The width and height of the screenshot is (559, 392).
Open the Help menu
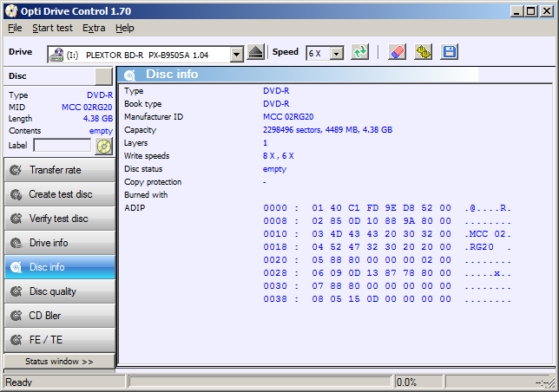[125, 28]
